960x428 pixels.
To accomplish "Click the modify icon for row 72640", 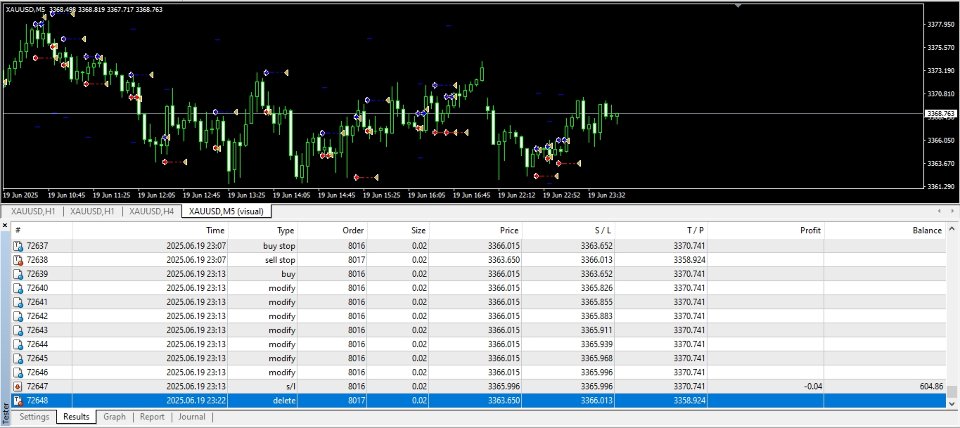I will tap(18, 288).
